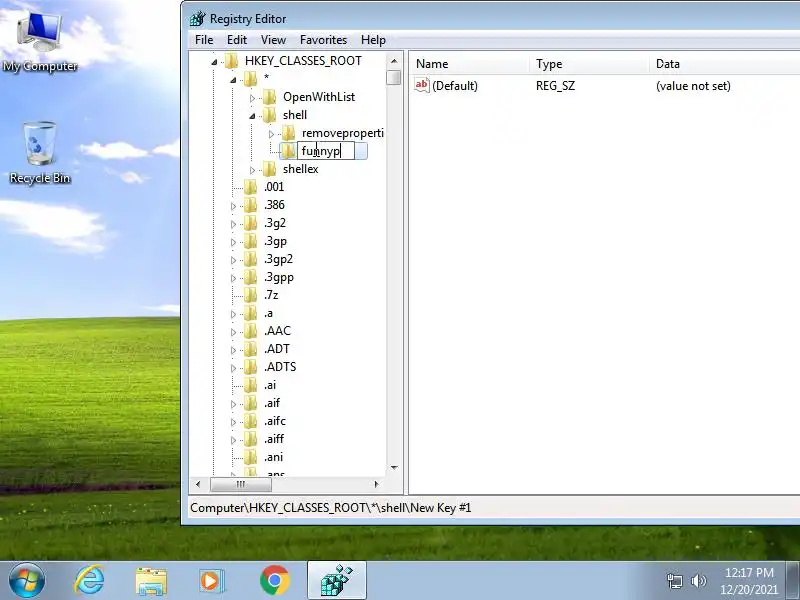Select the shellex key label
800x600 pixels.
[x=301, y=169]
